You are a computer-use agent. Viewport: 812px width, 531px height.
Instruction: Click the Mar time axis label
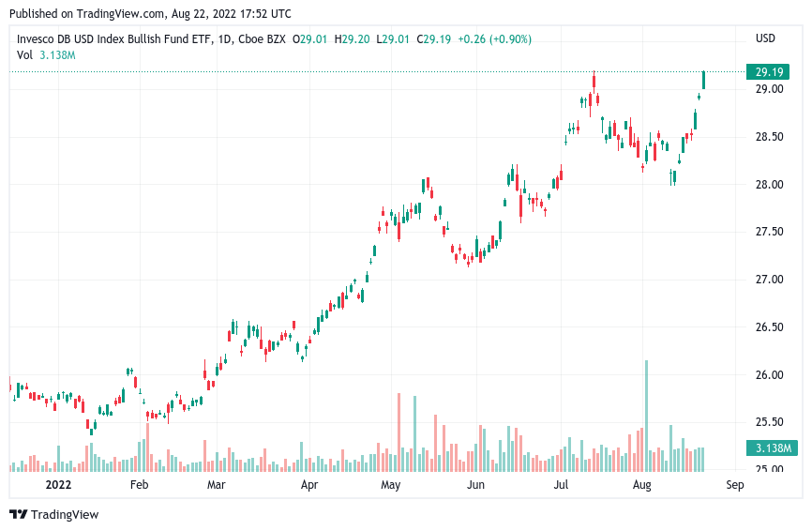(216, 485)
